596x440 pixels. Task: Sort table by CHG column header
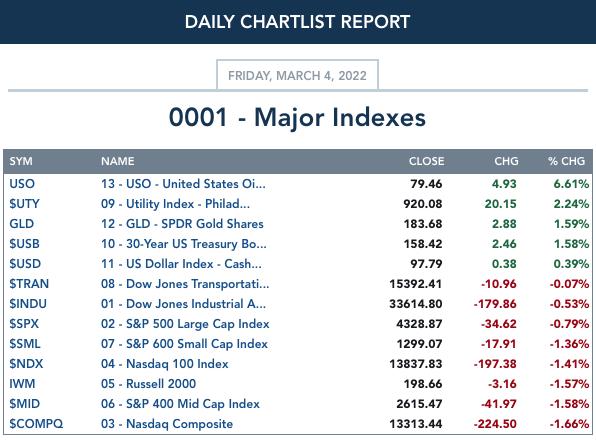(506, 161)
